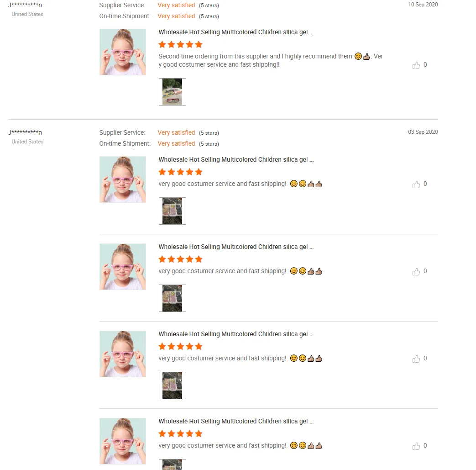Click the five-star rating in 10 Sep review
This screenshot has height=470, width=476.
click(x=180, y=45)
